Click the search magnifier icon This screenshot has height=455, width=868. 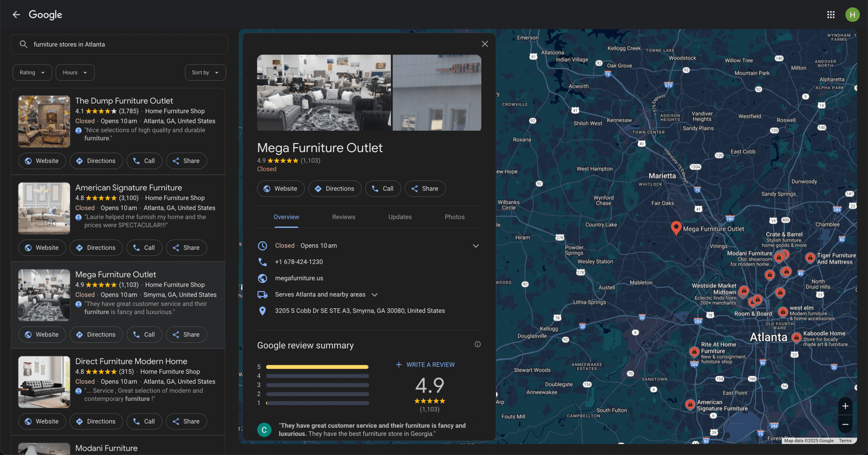[x=23, y=45]
